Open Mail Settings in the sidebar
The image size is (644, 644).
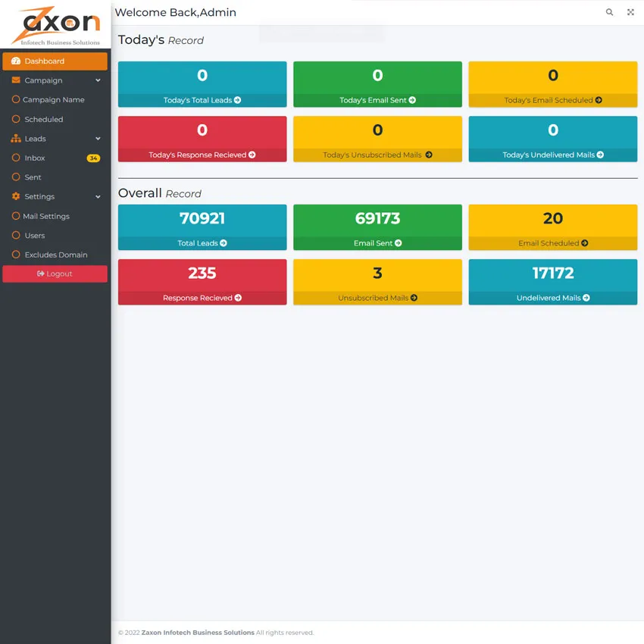[55, 216]
